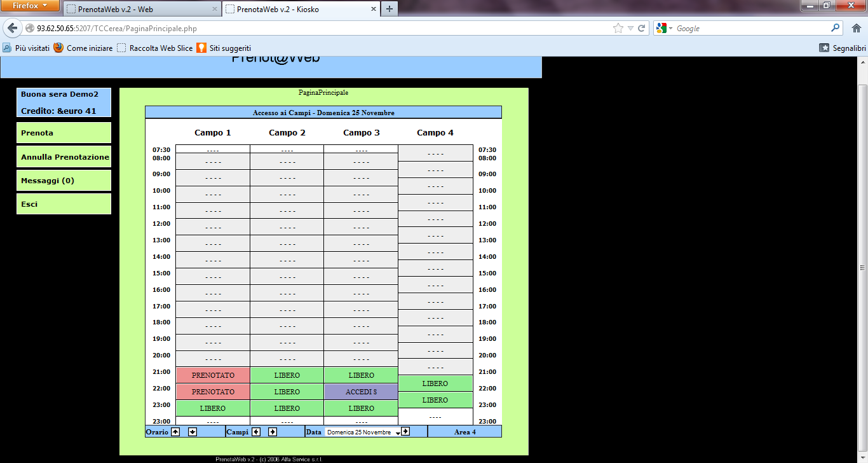This screenshot has width=868, height=463.
Task: Open the search engine selector dropdown
Action: click(x=664, y=29)
